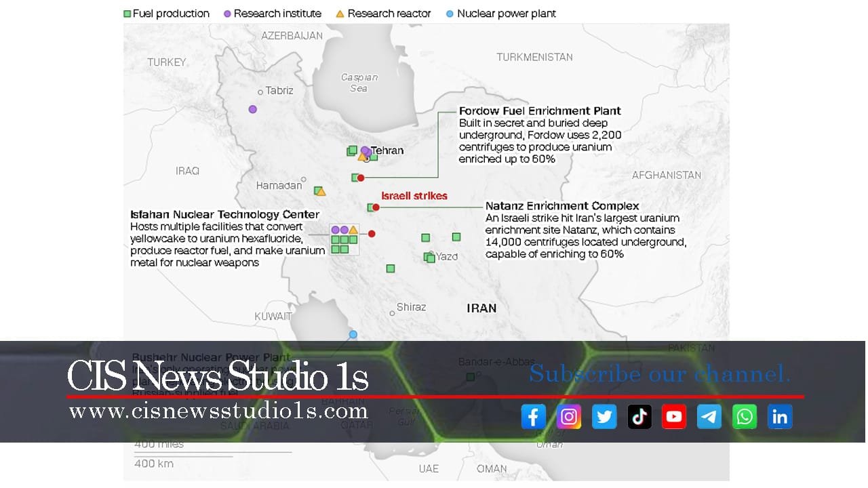Screen dimensions: 868x488
Task: Open the Facebook channel icon
Action: (x=533, y=417)
